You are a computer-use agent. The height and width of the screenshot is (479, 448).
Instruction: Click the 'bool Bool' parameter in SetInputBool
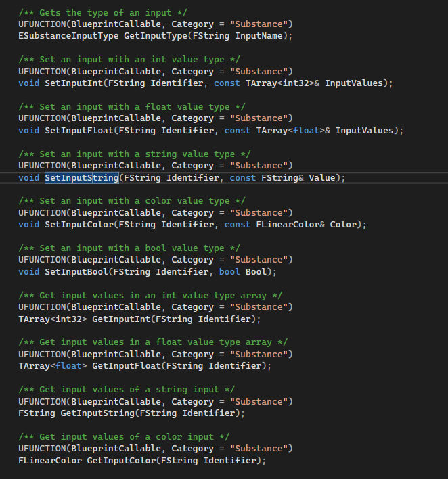(x=243, y=271)
